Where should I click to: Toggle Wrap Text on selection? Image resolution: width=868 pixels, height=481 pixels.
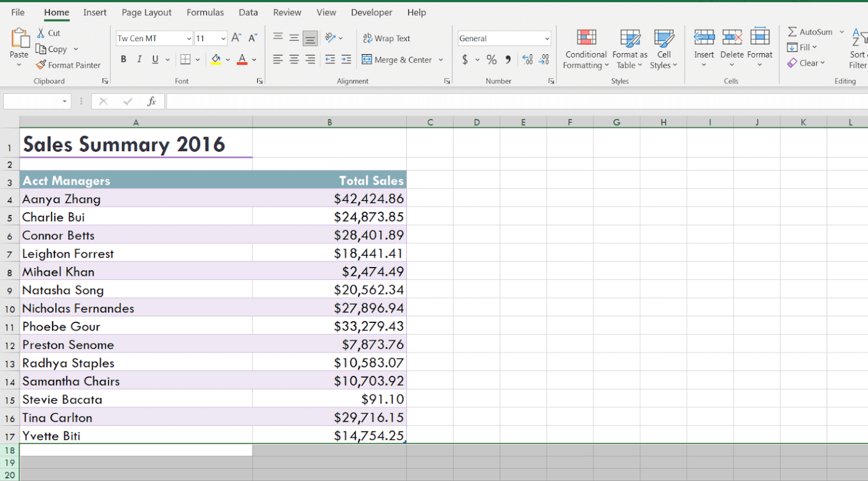(x=387, y=38)
